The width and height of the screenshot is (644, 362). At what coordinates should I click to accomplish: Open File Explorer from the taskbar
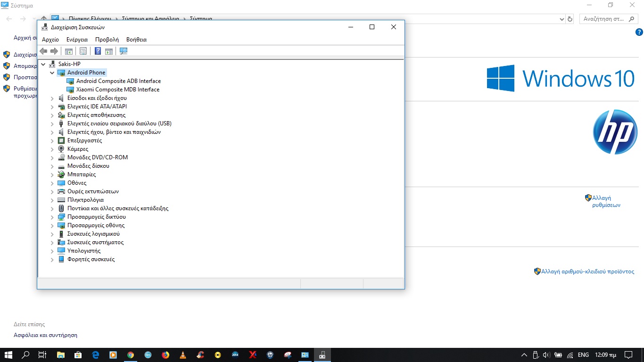(61, 355)
